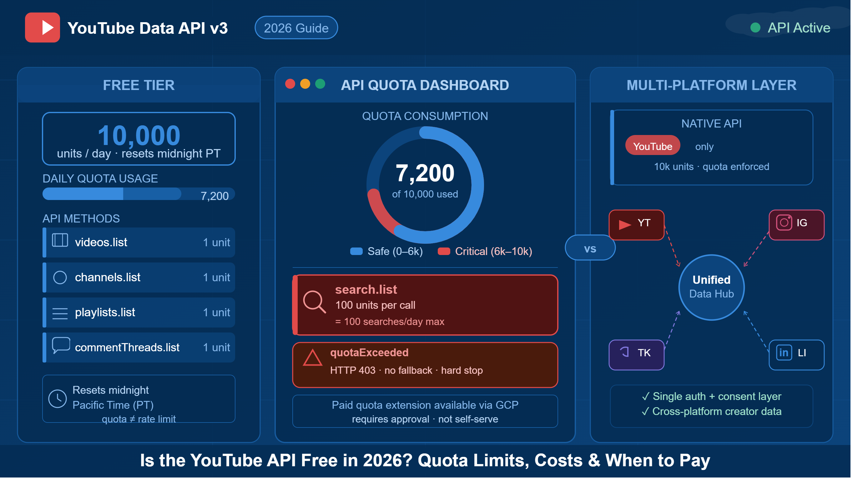Click the 'API Active' status label
The width and height of the screenshot is (868, 490).
click(799, 27)
